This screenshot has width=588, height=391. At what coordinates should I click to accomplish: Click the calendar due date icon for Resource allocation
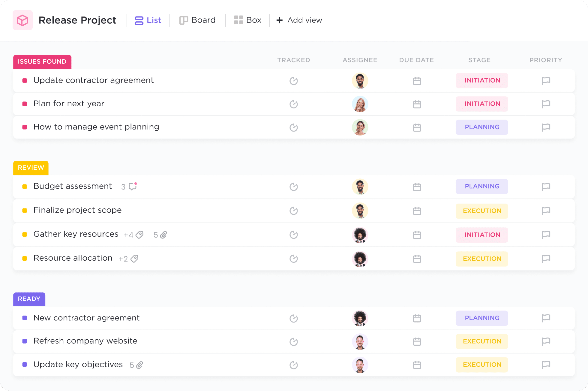(417, 258)
